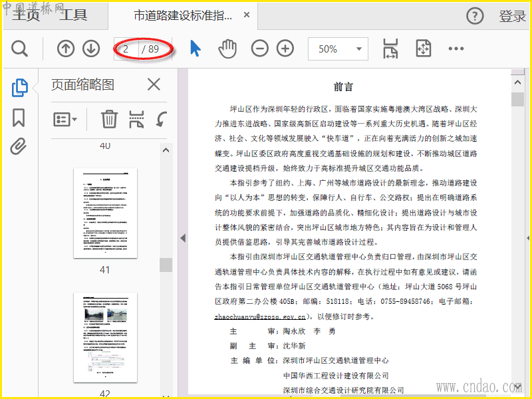Zoom in with the plus button
The height and width of the screenshot is (399, 532).
[285, 49]
